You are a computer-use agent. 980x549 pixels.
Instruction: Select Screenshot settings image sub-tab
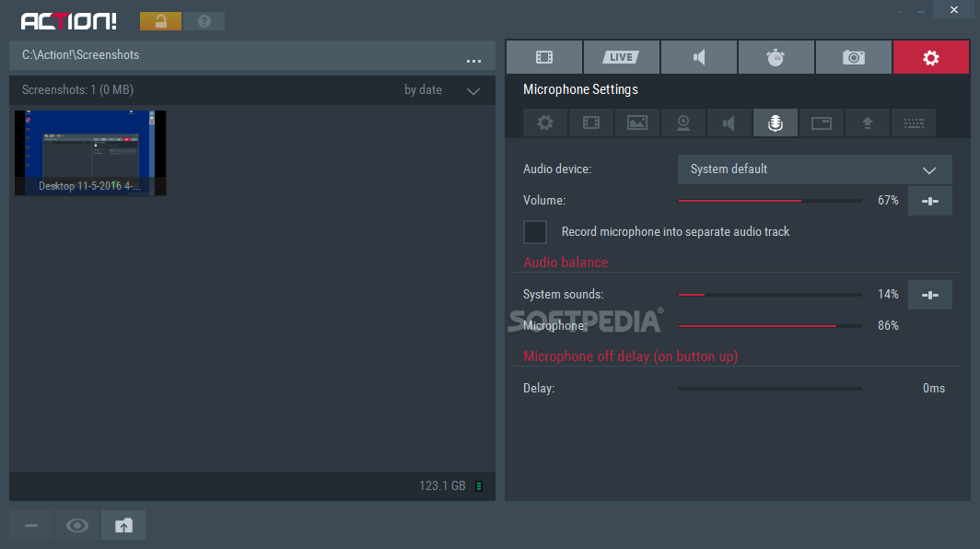tap(636, 123)
